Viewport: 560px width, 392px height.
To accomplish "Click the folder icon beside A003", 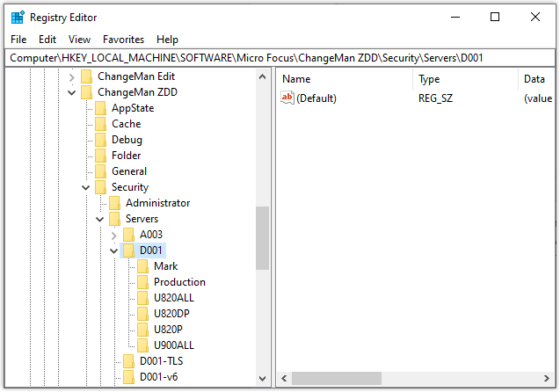I will pos(128,235).
